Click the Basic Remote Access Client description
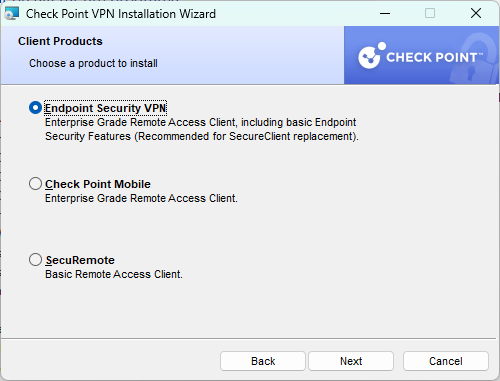The width and height of the screenshot is (500, 381). pos(114,274)
